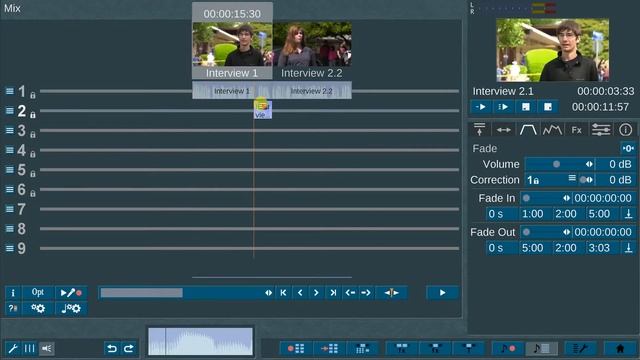Play the storyboard with the play button
640x360 pixels.
(442, 293)
